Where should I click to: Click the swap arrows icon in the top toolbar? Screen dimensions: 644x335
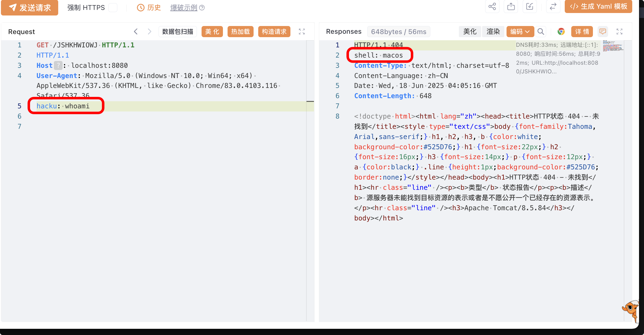[x=553, y=7]
